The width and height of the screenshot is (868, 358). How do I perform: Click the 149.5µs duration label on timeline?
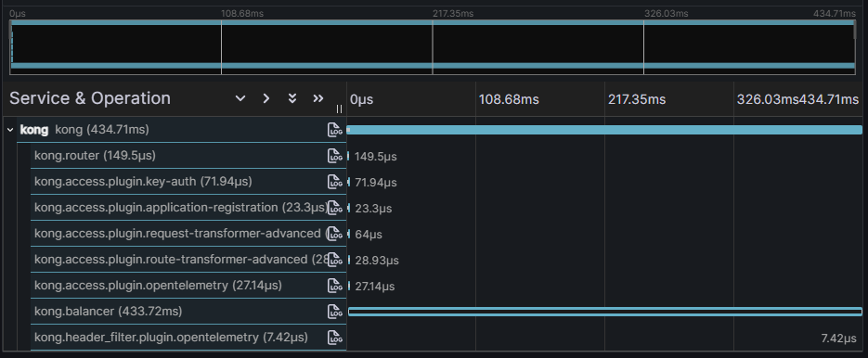point(375,157)
